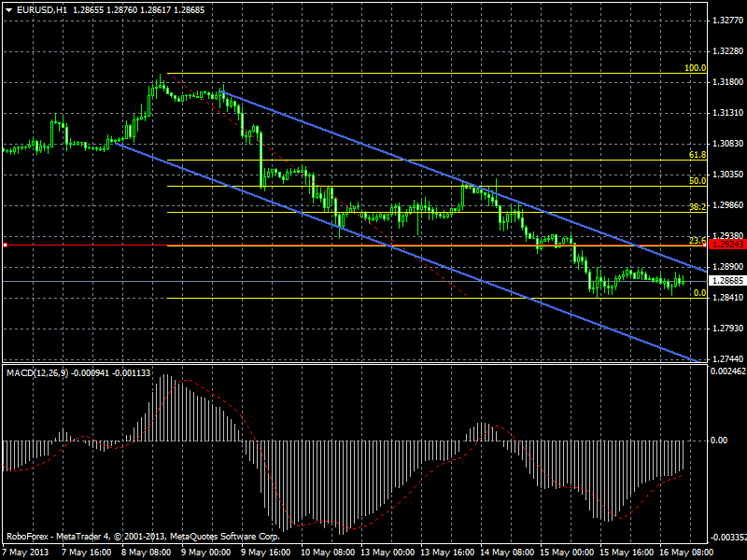
Task: Select the Fibonacci 50.0 level label
Action: coord(698,181)
